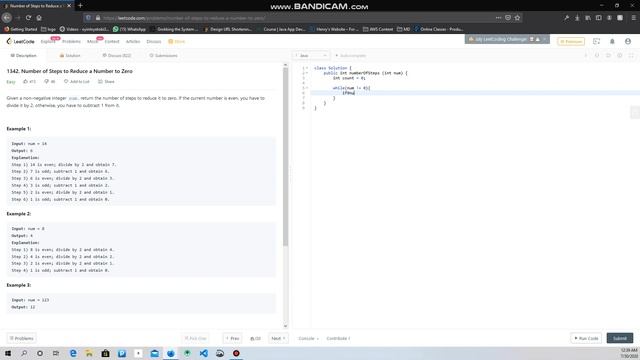Screen dimensions: 640x360
Task: Go to the Next problem
Action: (278, 338)
